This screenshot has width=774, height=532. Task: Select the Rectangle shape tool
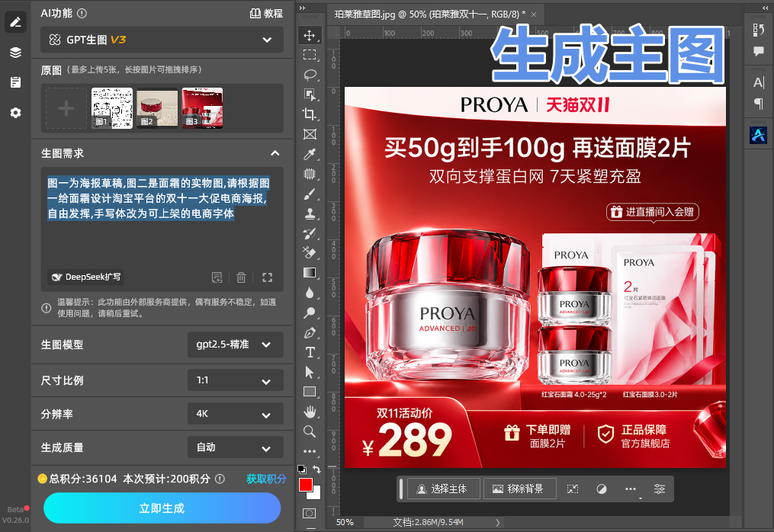click(x=310, y=392)
